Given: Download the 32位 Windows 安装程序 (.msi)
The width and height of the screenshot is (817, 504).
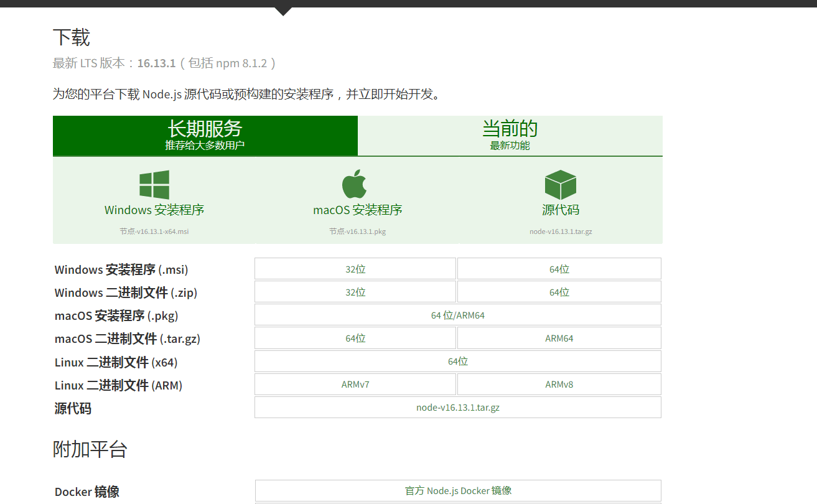Looking at the screenshot, I should click(355, 269).
